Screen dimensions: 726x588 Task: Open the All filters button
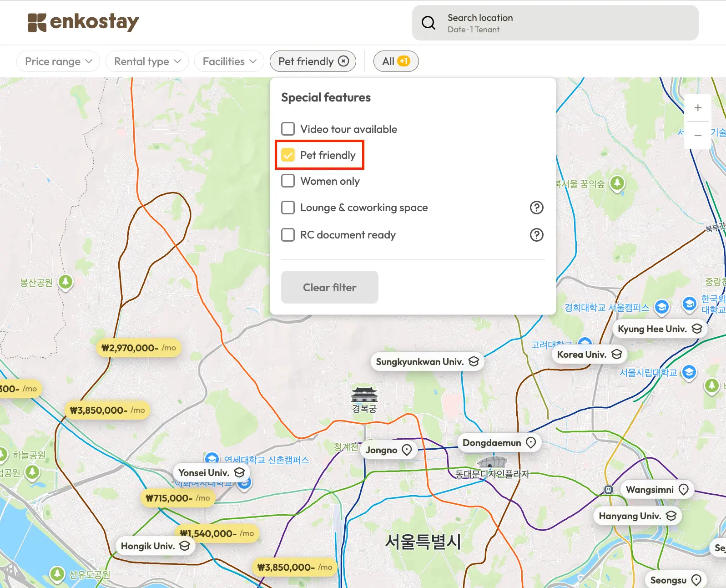click(x=396, y=61)
